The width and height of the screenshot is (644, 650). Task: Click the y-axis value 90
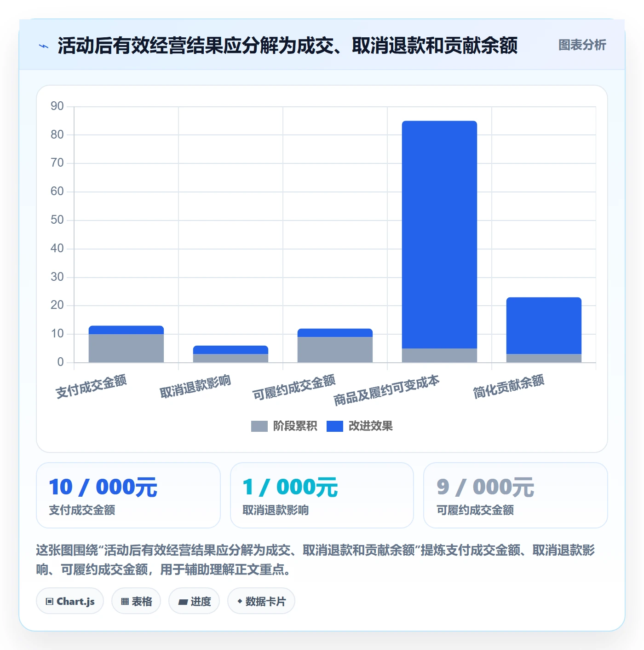point(57,106)
